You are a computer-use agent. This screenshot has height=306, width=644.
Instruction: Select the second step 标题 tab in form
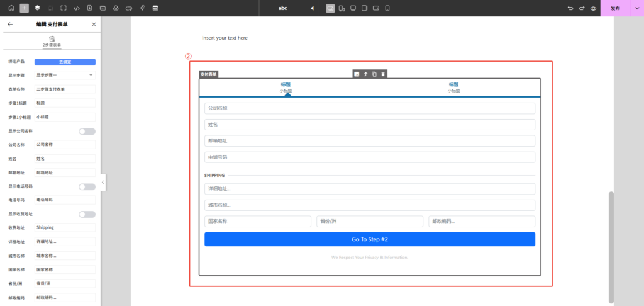coord(453,87)
